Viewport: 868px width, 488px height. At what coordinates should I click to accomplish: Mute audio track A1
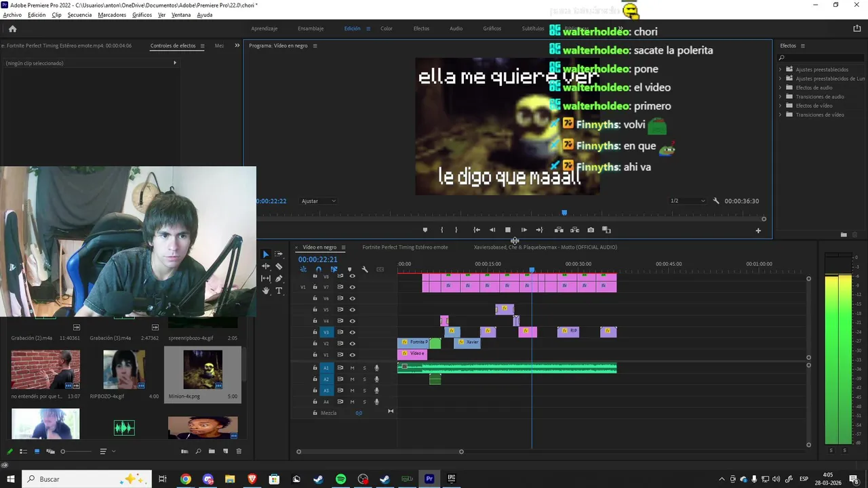[352, 368]
